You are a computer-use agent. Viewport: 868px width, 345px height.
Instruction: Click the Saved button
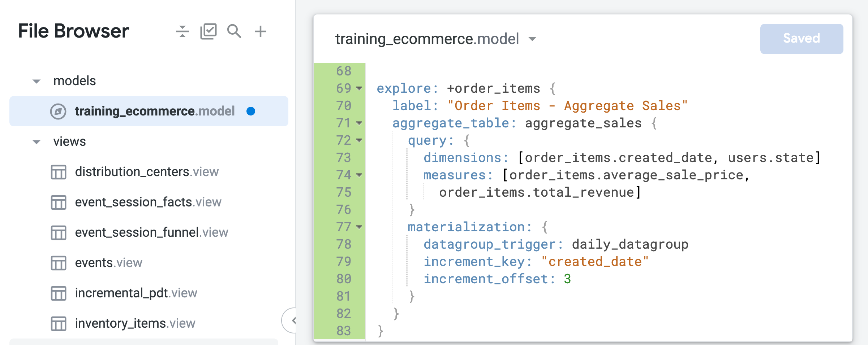pos(801,39)
